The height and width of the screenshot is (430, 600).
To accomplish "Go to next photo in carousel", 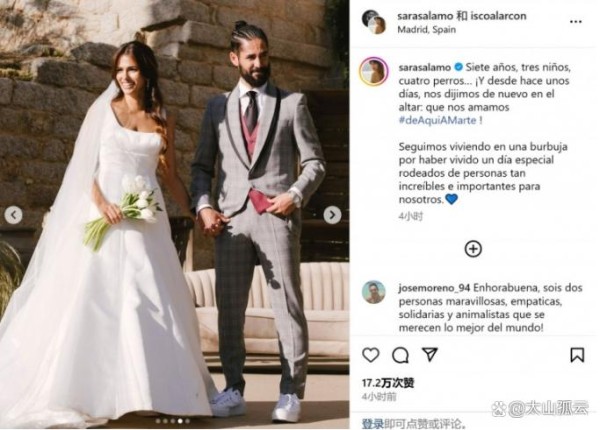I will pyautogui.click(x=332, y=215).
